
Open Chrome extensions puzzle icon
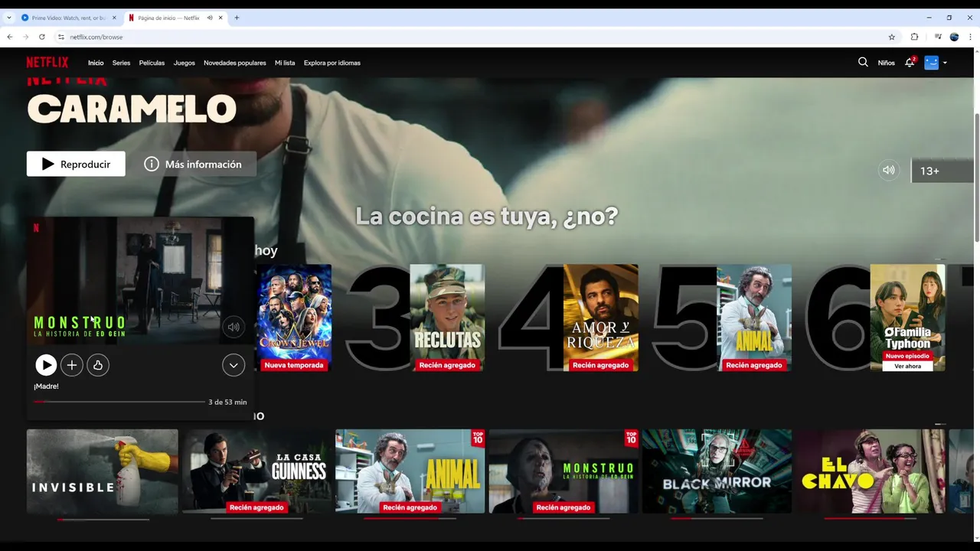[x=914, y=37]
